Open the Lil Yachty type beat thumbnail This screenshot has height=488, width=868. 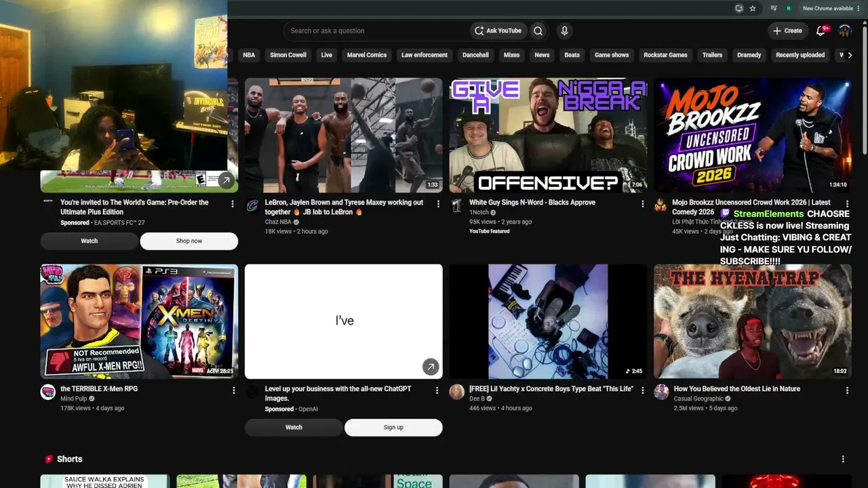[548, 321]
